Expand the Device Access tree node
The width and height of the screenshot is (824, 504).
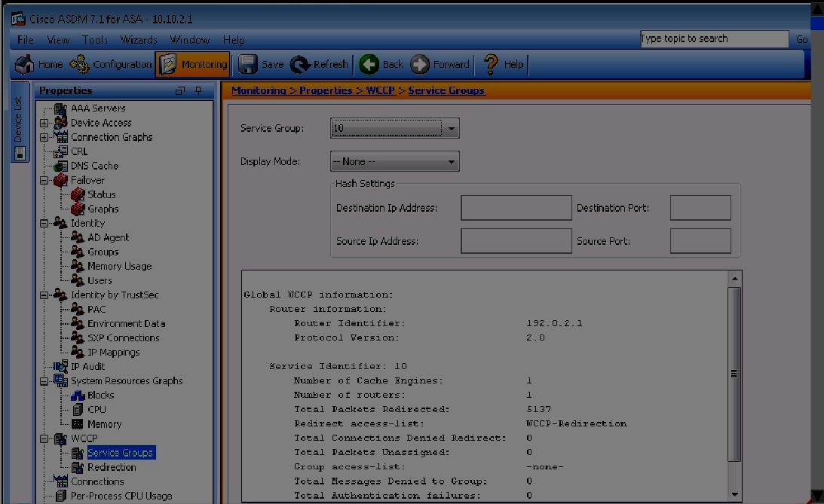pos(44,123)
